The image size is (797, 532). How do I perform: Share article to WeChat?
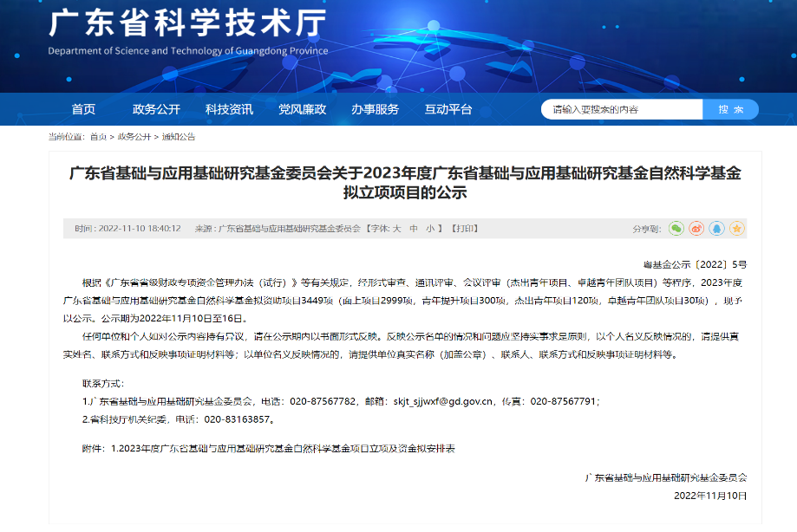pyautogui.click(x=676, y=228)
